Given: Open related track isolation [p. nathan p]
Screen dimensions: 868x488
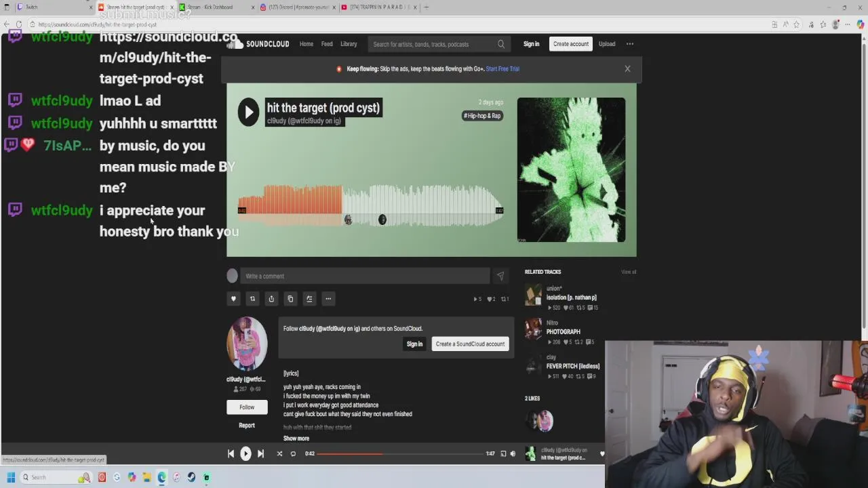Looking at the screenshot, I should click(572, 298).
